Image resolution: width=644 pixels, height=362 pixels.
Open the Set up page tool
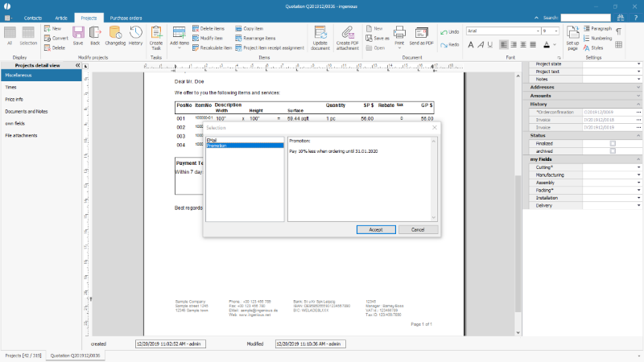coord(572,35)
